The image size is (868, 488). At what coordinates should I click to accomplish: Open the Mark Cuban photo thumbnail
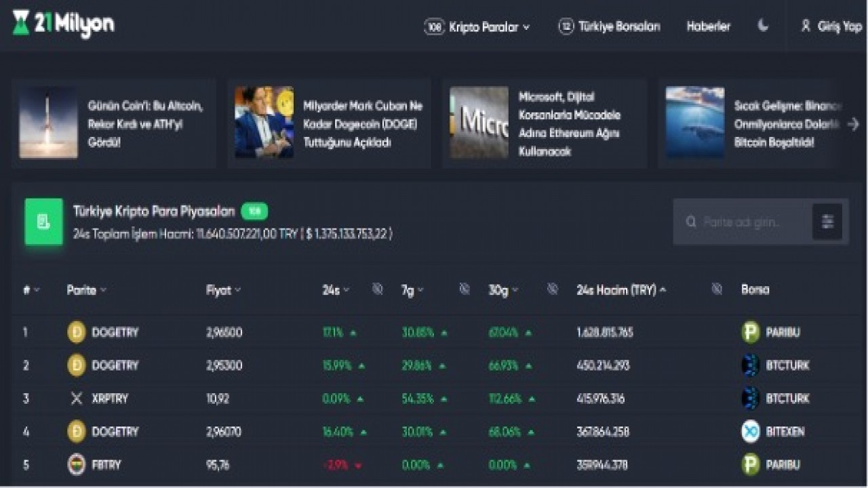(x=264, y=123)
